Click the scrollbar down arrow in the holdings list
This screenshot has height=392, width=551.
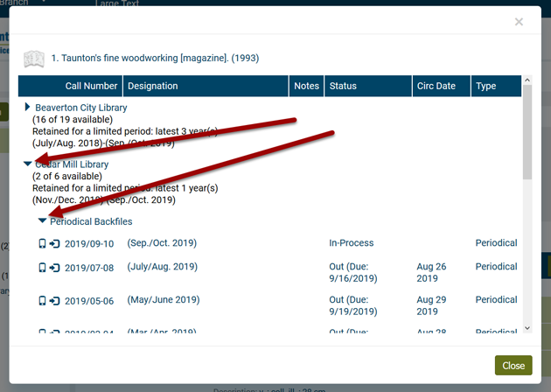(x=527, y=328)
